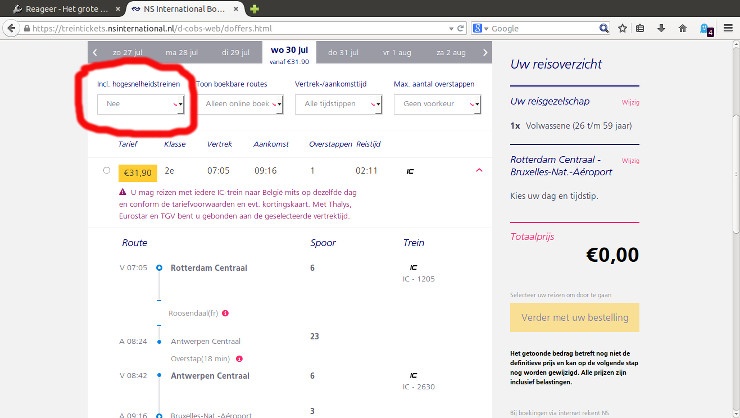Click the Google search input field
The image size is (740, 418).
click(544, 28)
